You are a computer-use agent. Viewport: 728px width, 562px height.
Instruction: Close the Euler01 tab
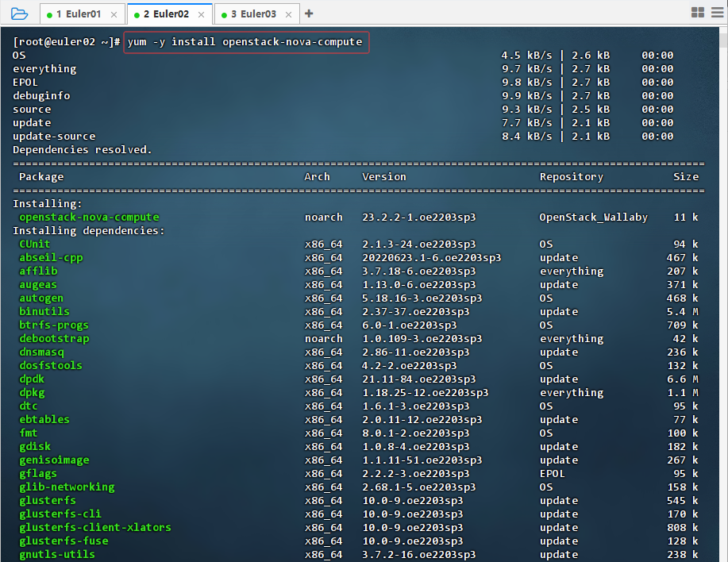pos(114,15)
